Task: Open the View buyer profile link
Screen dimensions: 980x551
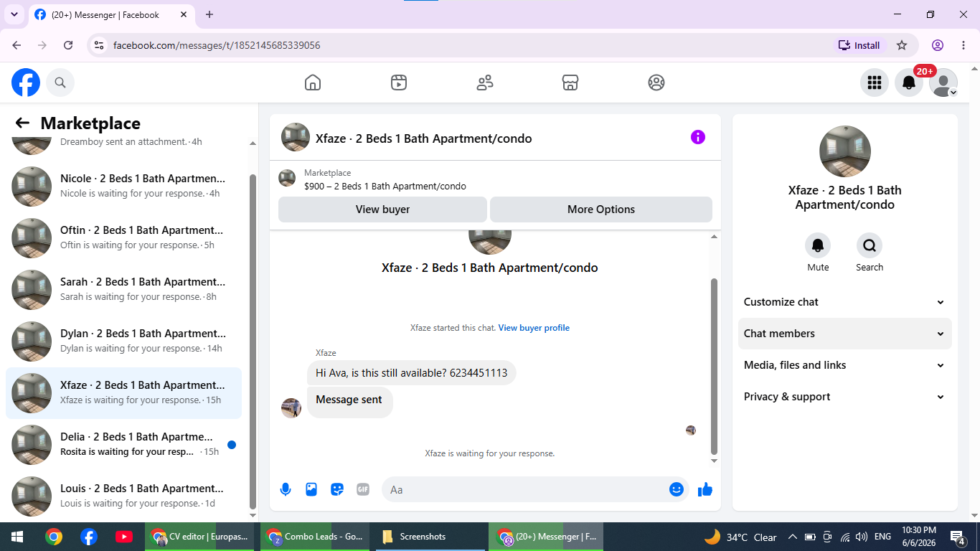Action: pyautogui.click(x=534, y=328)
